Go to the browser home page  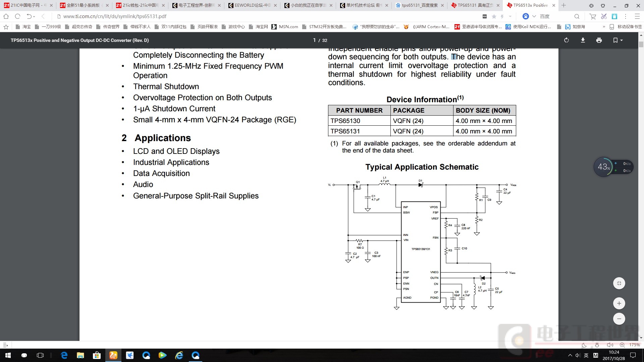tap(6, 16)
